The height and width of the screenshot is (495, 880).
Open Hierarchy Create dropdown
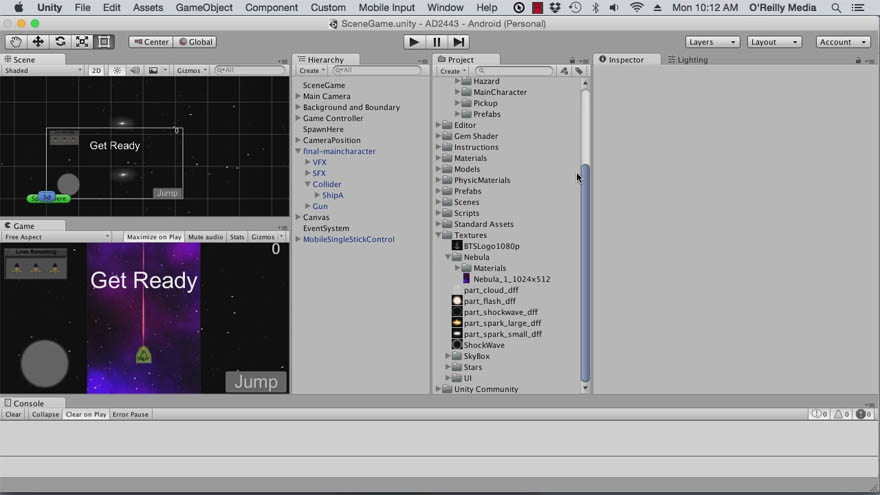[x=311, y=70]
